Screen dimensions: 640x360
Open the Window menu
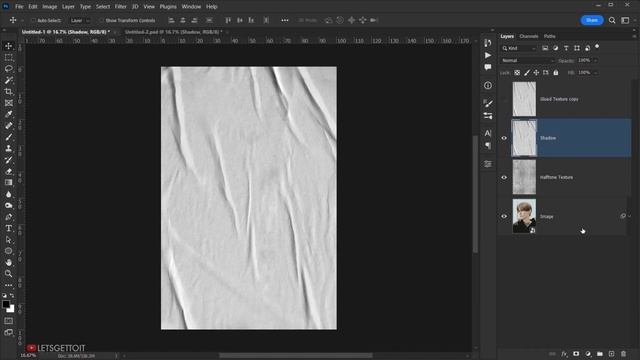[x=191, y=7]
